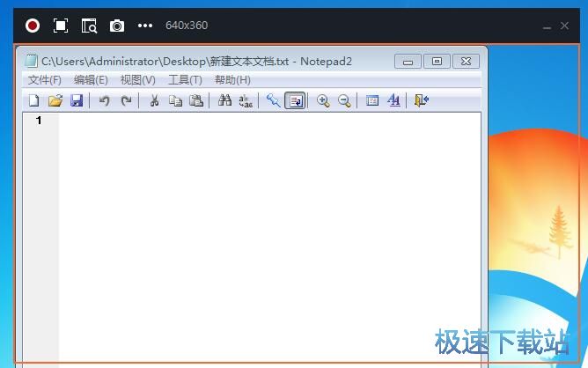Redo the last undone edit
588x368 pixels.
click(126, 100)
